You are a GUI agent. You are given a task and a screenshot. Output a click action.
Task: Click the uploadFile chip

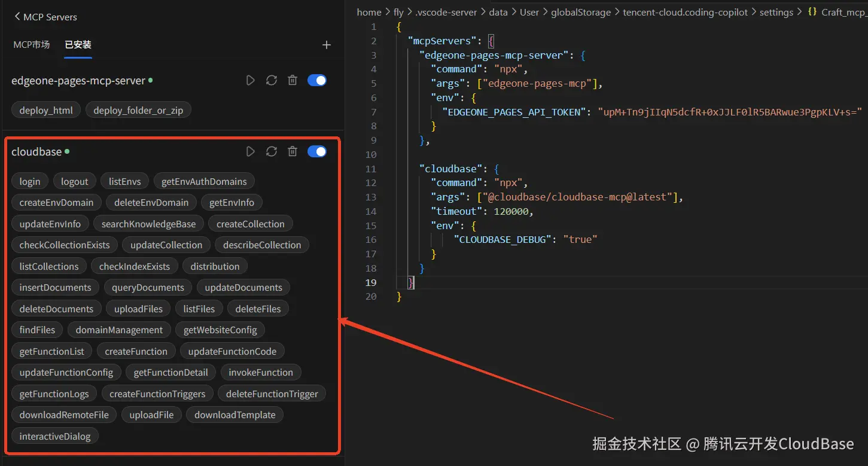151,415
